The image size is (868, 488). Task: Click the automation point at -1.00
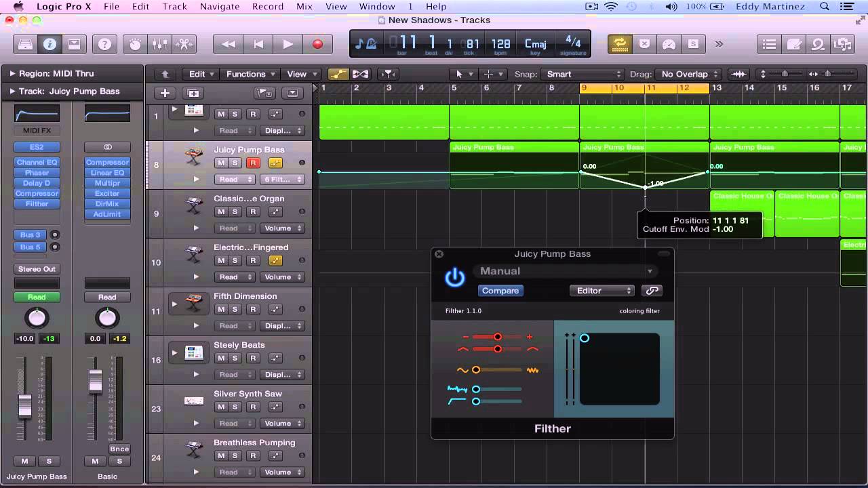coord(645,186)
